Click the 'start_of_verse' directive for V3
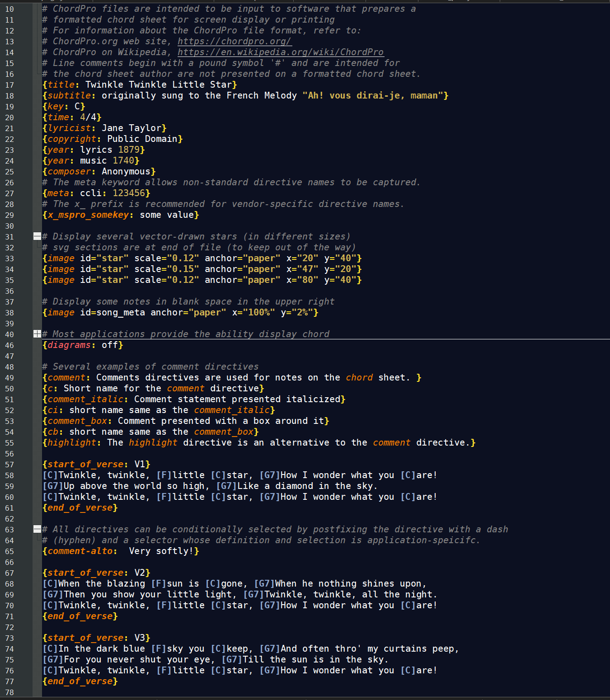This screenshot has width=610, height=700. (85, 638)
